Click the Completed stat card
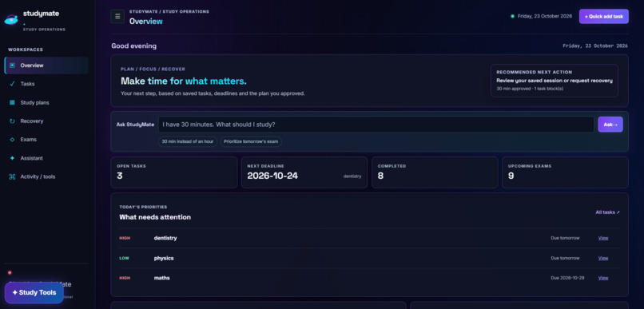 pos(435,172)
